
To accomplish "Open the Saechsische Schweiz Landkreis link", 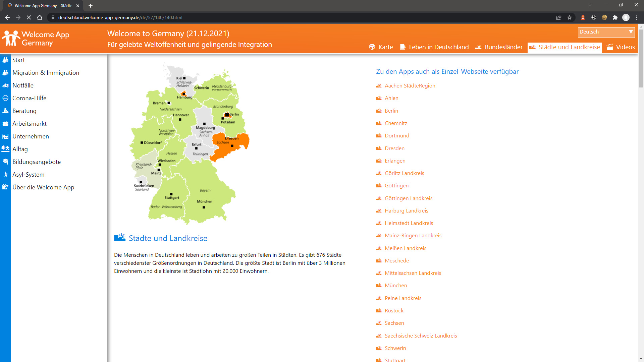I will (x=421, y=336).
